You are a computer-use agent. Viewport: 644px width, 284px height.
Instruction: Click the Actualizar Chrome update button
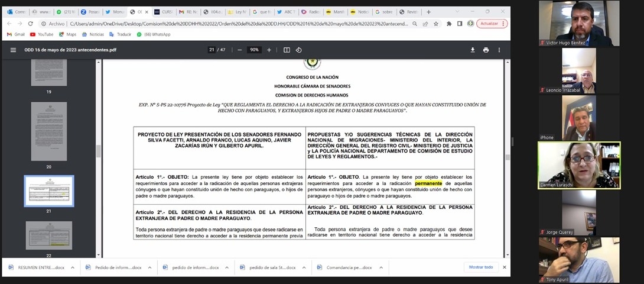492,24
